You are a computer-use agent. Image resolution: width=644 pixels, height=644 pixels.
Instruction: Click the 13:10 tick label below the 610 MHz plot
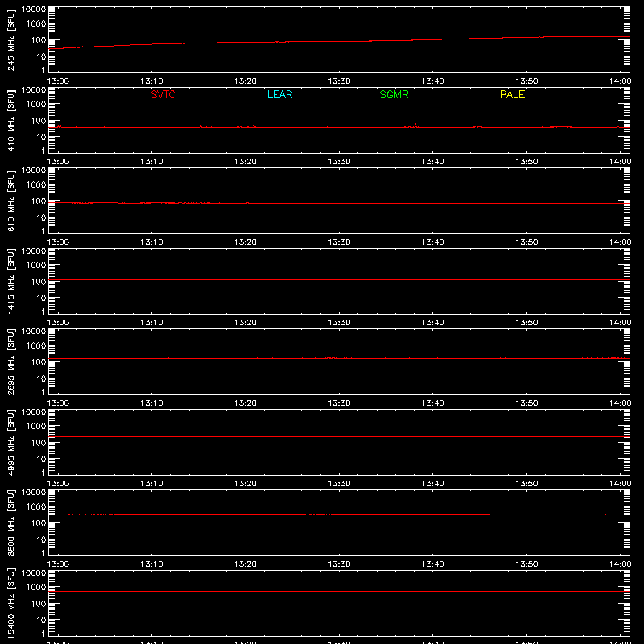[151, 242]
